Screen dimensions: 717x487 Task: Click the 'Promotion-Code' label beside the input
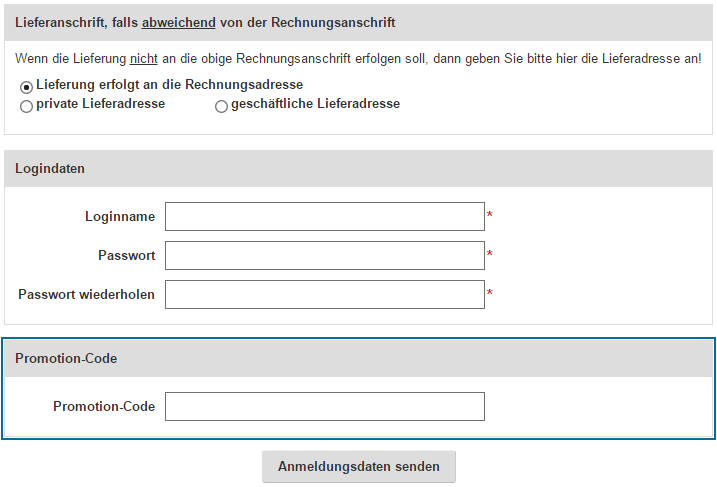104,406
